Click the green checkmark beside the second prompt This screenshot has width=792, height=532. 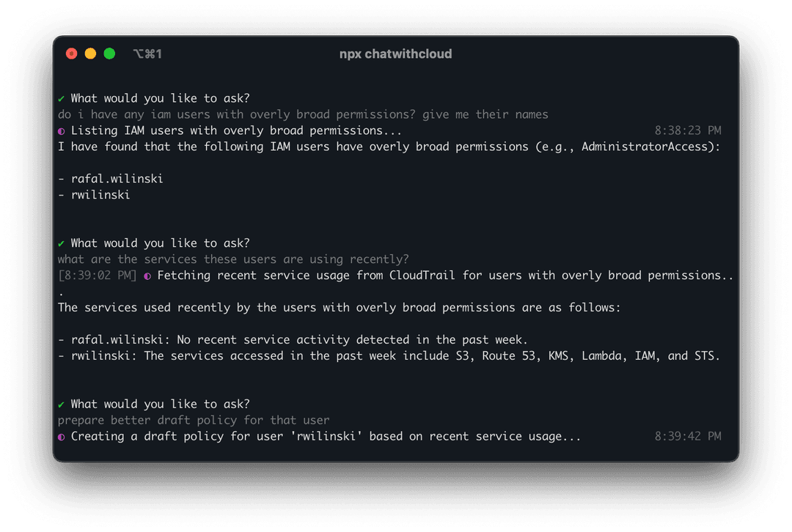coord(61,243)
